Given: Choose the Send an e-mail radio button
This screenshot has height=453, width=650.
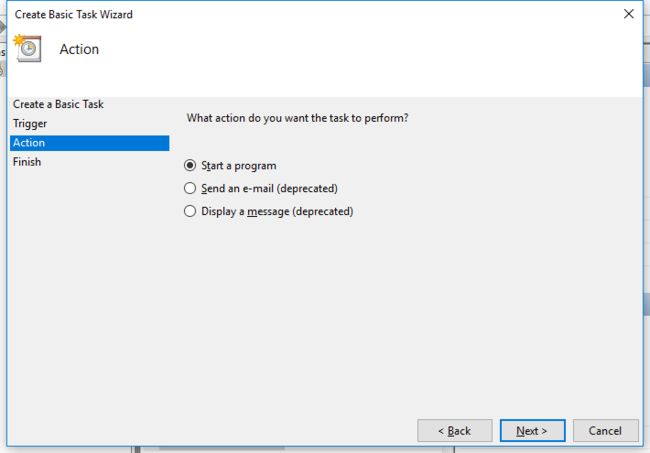Looking at the screenshot, I should (x=190, y=188).
